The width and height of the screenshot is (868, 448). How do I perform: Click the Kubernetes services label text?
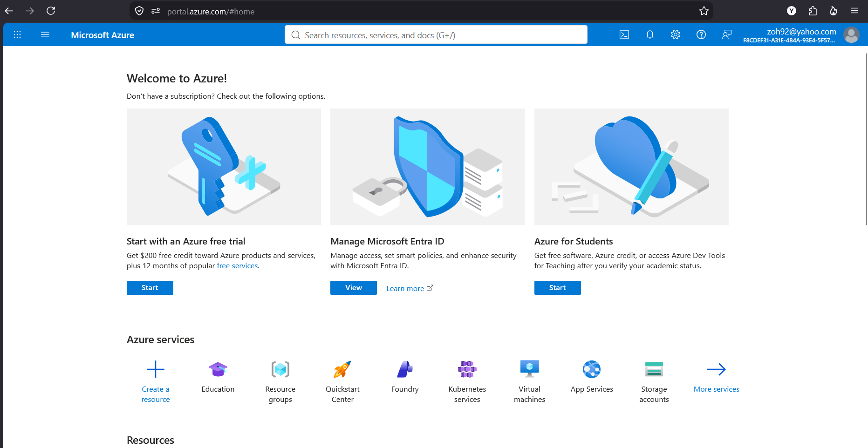click(x=467, y=394)
